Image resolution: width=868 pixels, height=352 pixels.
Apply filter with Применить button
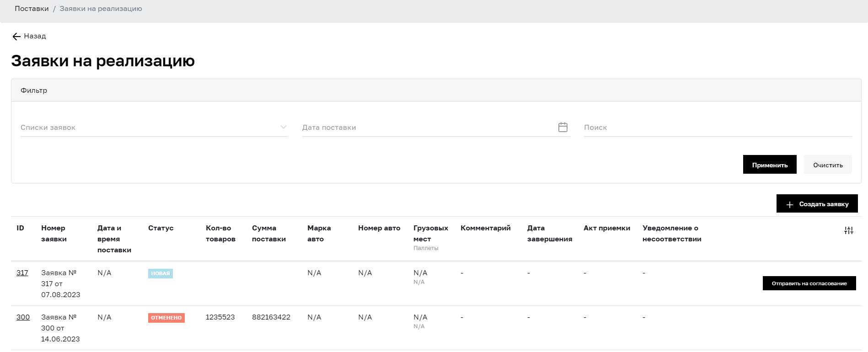point(770,165)
